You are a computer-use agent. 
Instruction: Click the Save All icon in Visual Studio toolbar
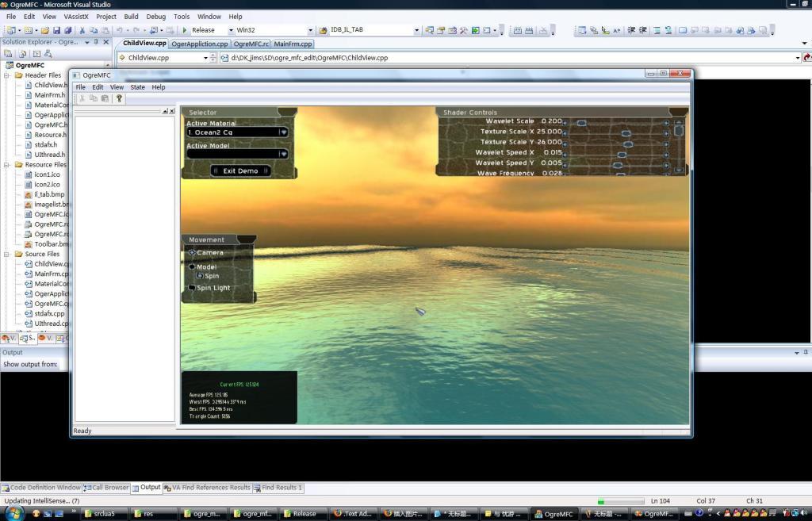click(x=67, y=31)
